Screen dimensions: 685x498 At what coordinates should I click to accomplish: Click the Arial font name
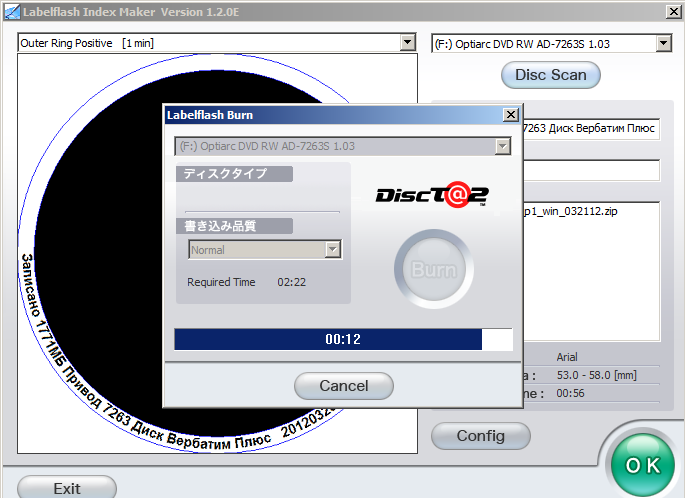point(567,357)
